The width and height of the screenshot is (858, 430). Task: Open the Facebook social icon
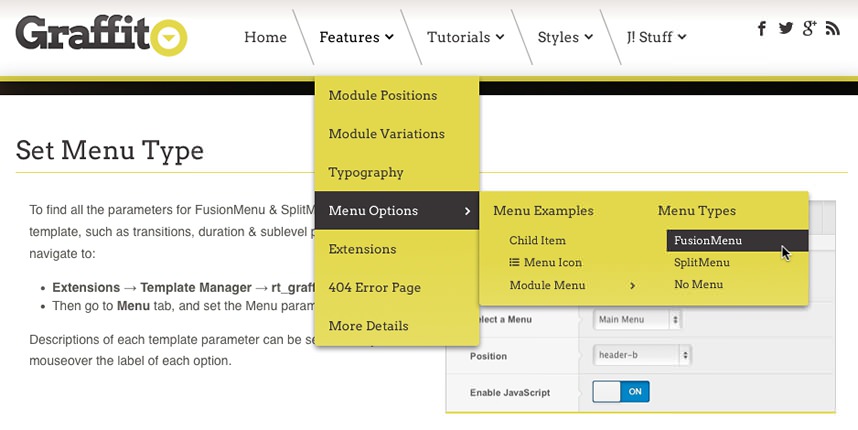pyautogui.click(x=762, y=28)
